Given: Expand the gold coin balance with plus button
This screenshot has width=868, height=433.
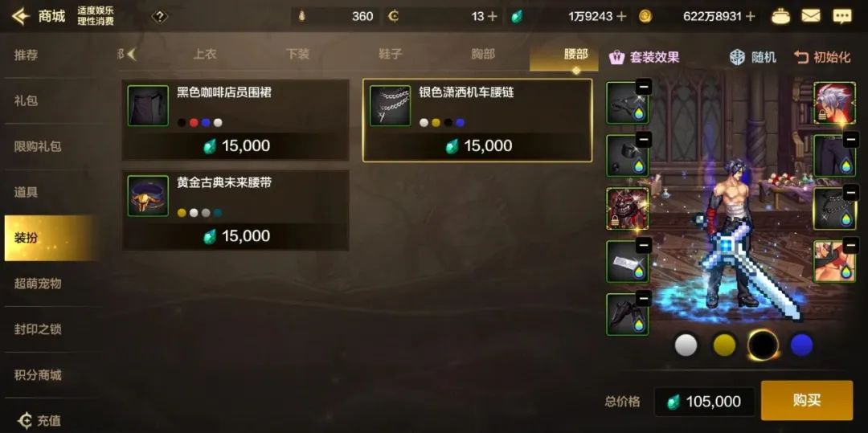Looking at the screenshot, I should 750,16.
